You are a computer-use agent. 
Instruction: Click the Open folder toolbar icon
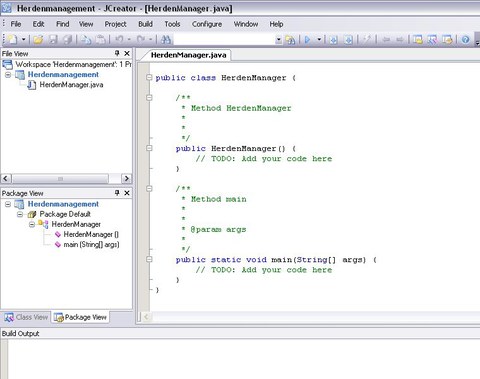(x=38, y=40)
